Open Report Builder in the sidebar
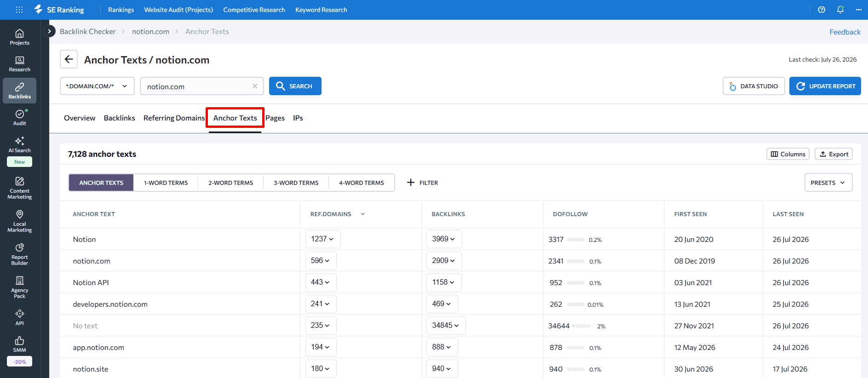The image size is (868, 378). pyautogui.click(x=19, y=255)
